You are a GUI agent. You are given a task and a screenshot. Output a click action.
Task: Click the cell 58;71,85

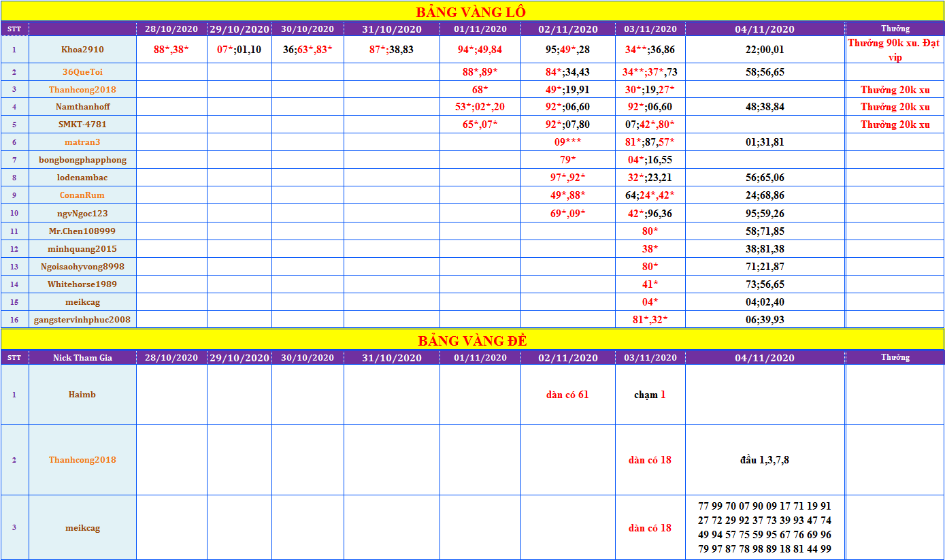tap(765, 231)
